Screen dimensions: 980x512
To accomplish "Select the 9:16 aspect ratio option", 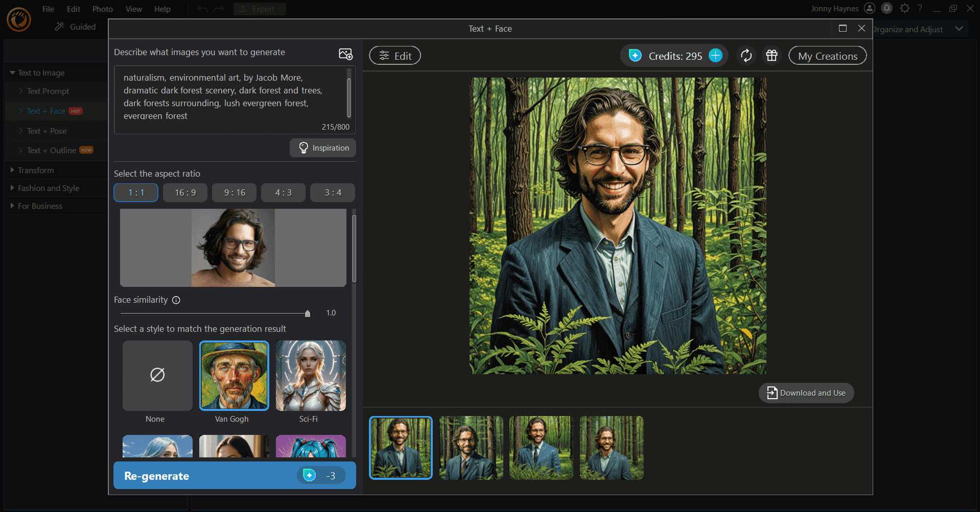I will pyautogui.click(x=234, y=192).
